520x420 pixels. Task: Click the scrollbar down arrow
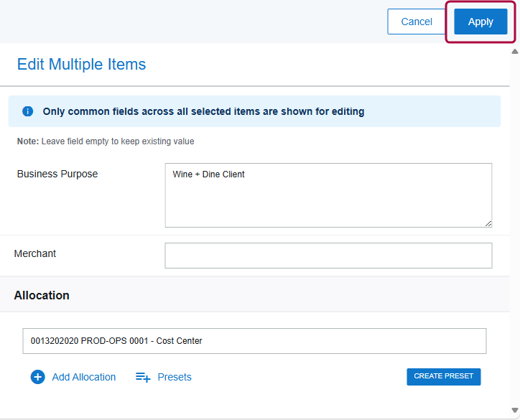(x=514, y=411)
